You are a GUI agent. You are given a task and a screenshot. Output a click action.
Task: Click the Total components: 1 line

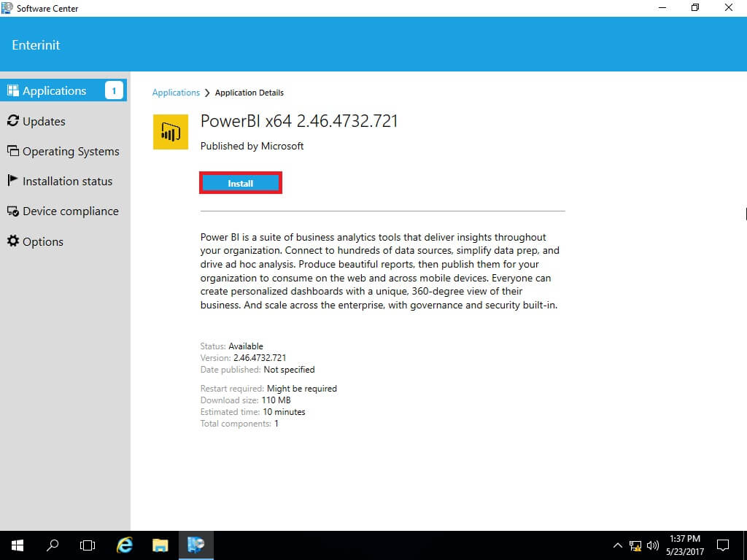[239, 424]
